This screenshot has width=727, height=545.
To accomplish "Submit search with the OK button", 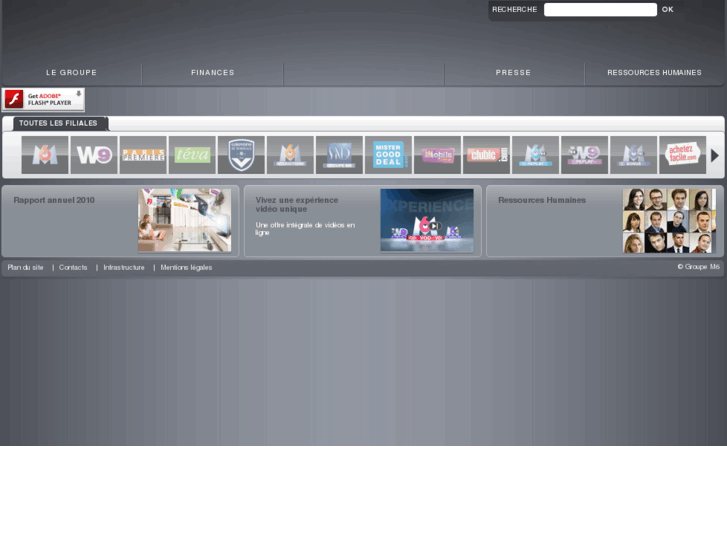I will (668, 9).
